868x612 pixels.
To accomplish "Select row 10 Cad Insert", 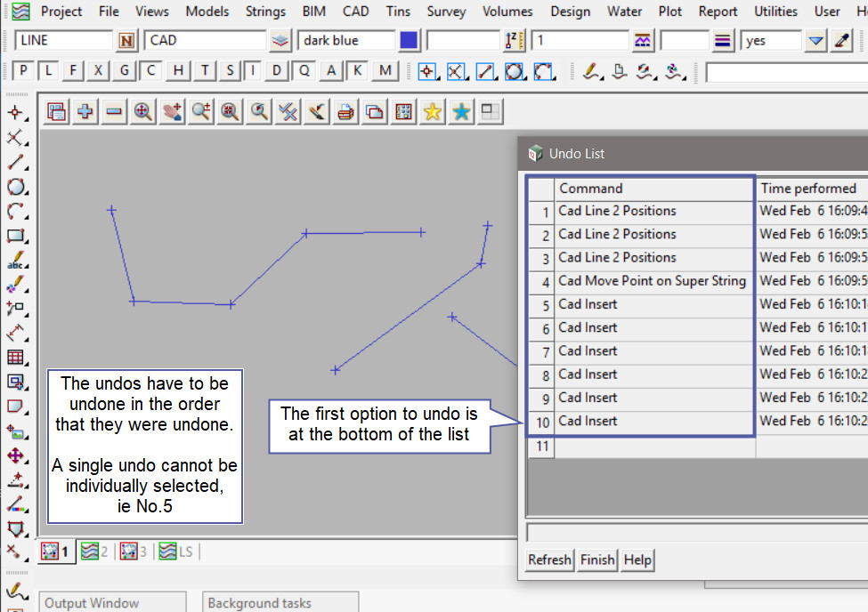I will tap(654, 422).
